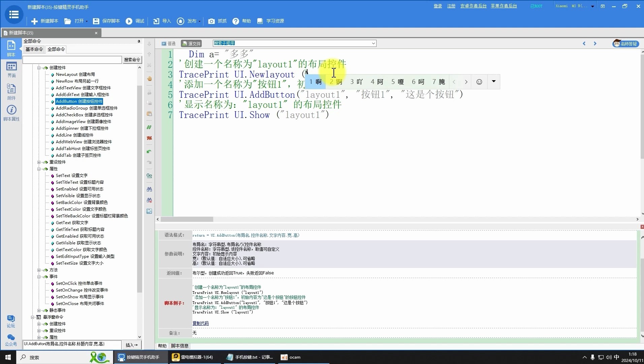The width and height of the screenshot is (644, 364).
Task: Collapse the 事件 tree node
Action: (x=39, y=277)
